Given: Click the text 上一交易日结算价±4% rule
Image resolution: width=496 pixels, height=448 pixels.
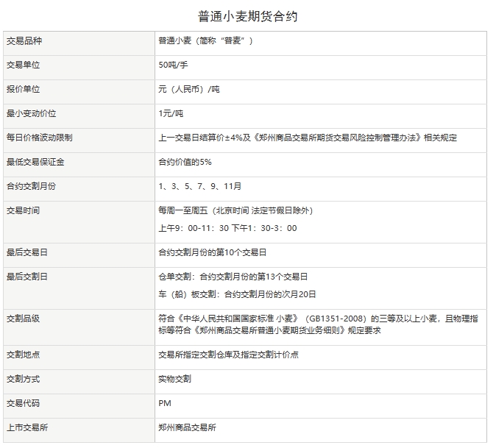Looking at the screenshot, I should 308,138.
